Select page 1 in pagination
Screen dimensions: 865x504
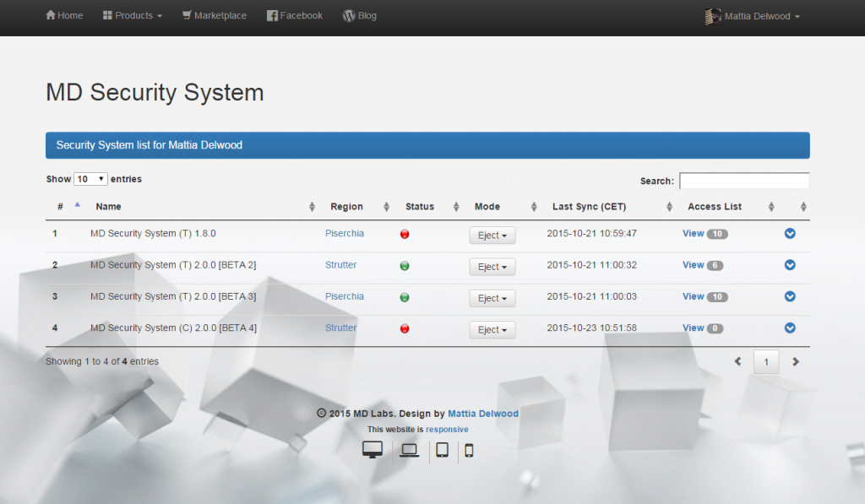pyautogui.click(x=766, y=361)
